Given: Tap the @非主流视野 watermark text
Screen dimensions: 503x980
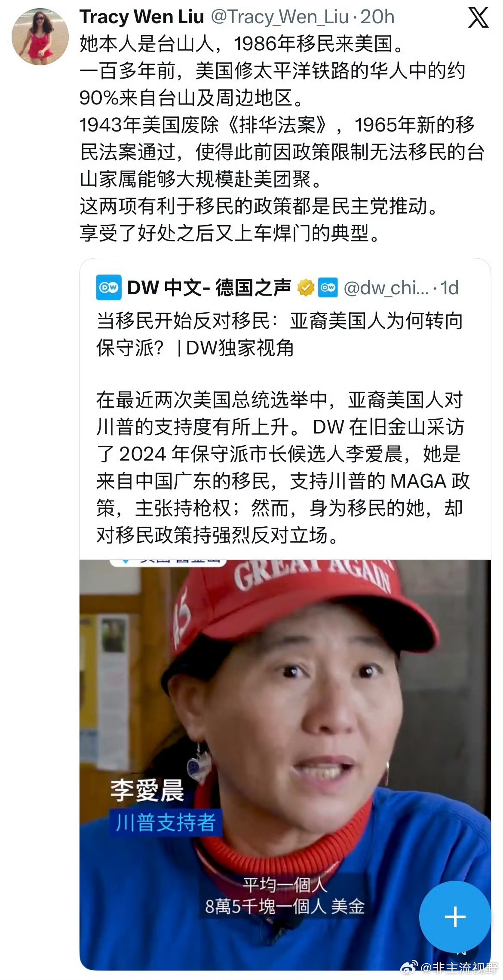Looking at the screenshot, I should point(459,968).
